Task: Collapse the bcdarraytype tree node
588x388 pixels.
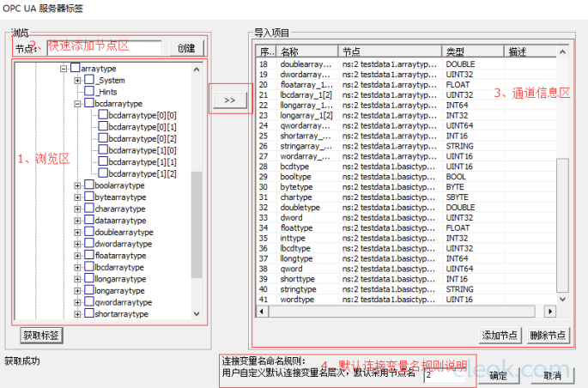Action: pos(77,104)
